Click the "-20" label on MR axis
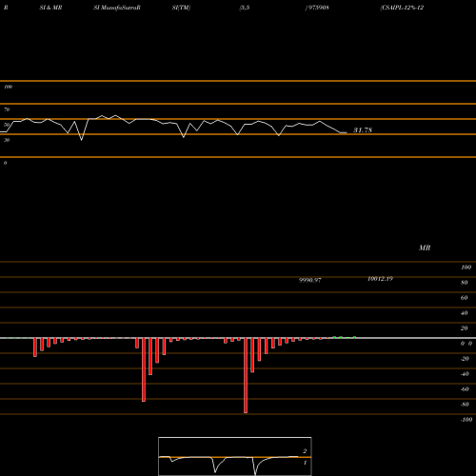 [465, 359]
